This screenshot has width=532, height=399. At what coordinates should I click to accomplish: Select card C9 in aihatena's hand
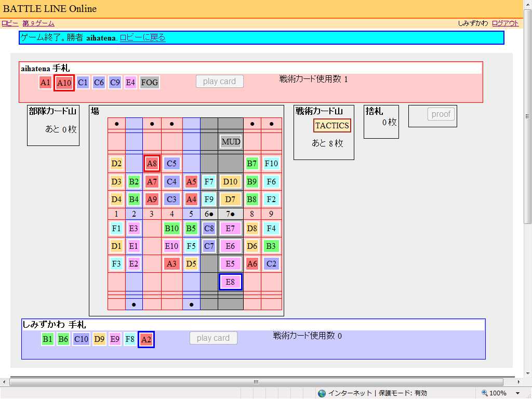click(115, 83)
